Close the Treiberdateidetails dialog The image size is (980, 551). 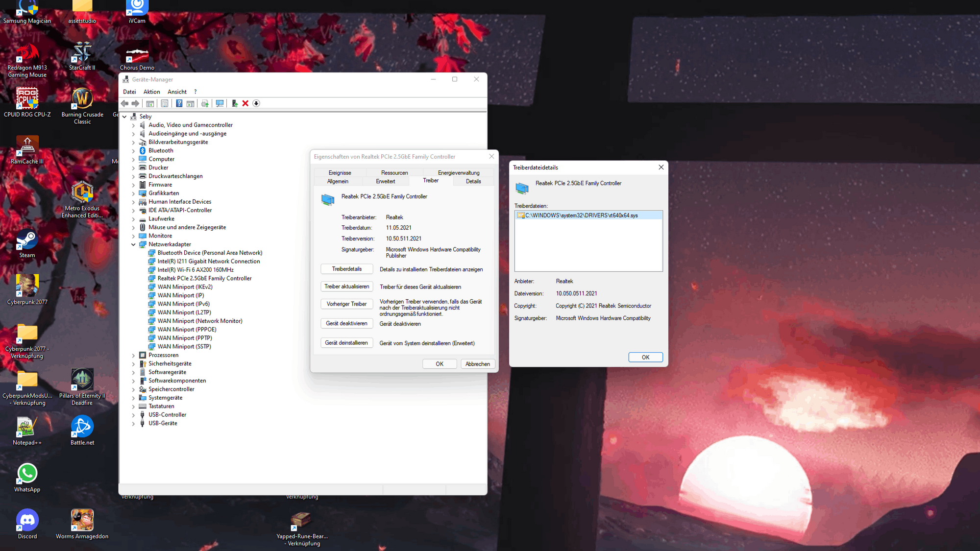tap(661, 167)
